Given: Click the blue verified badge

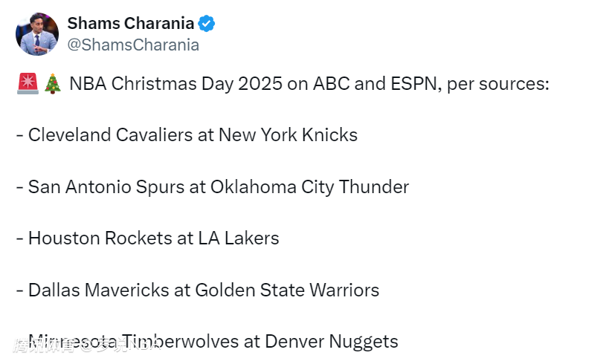Looking at the screenshot, I should pos(207,24).
